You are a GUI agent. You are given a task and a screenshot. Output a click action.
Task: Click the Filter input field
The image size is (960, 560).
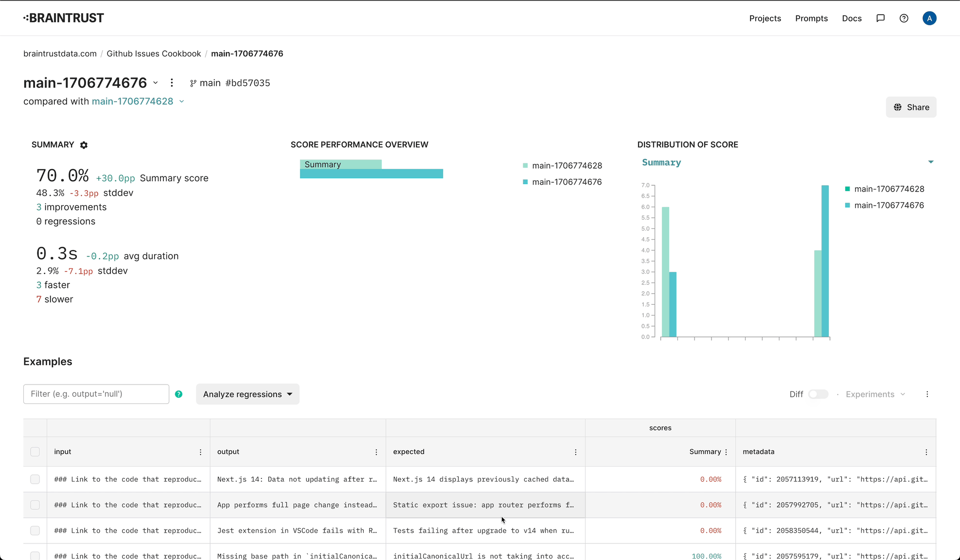tap(96, 394)
